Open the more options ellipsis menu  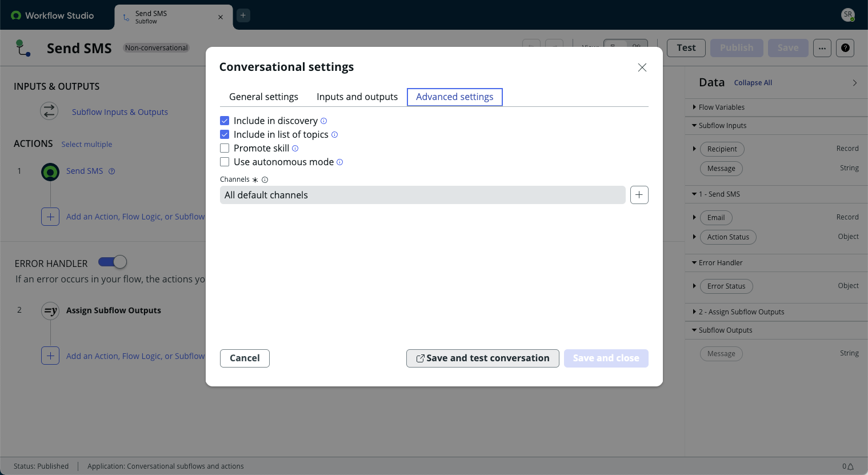point(822,48)
